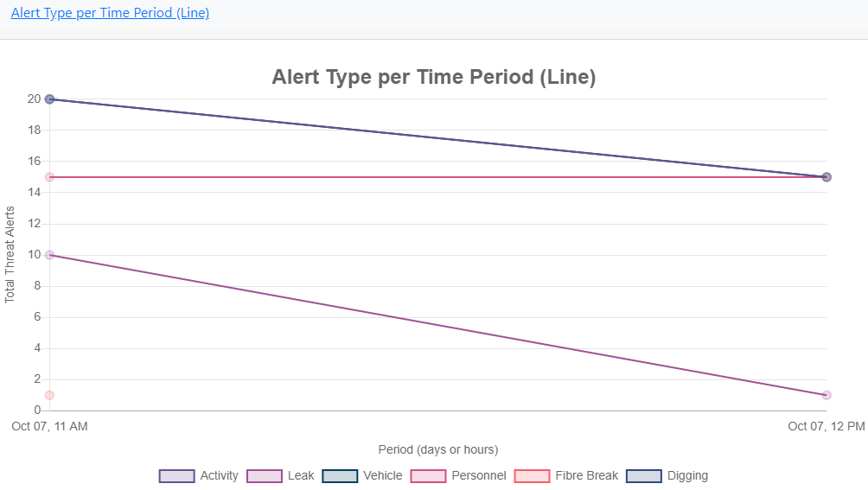868x490 pixels.
Task: Click the Fibre Break legend color box
Action: [532, 476]
